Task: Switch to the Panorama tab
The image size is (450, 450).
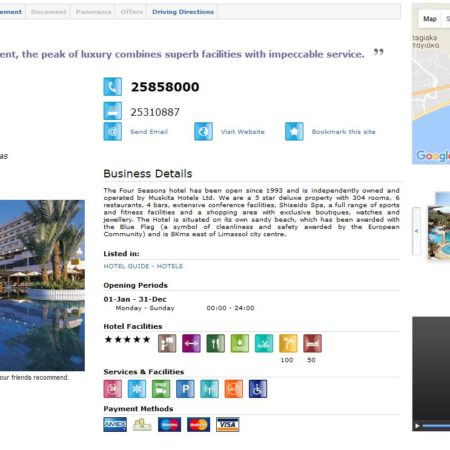Action: pos(93,12)
